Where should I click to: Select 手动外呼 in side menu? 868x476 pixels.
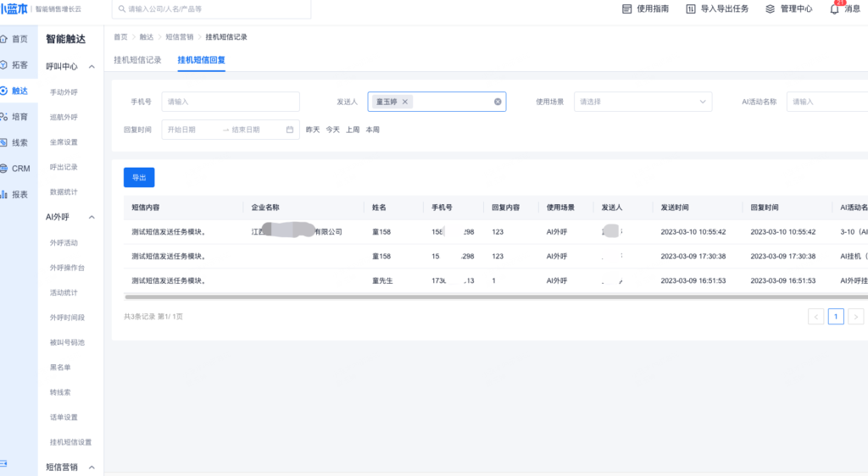pyautogui.click(x=64, y=91)
